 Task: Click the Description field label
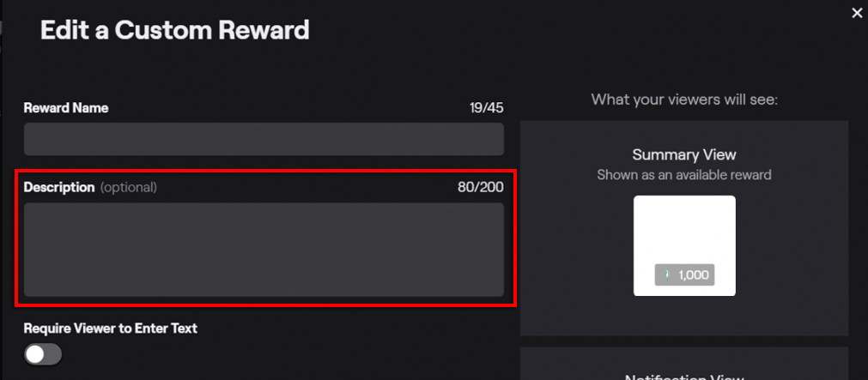tap(59, 187)
